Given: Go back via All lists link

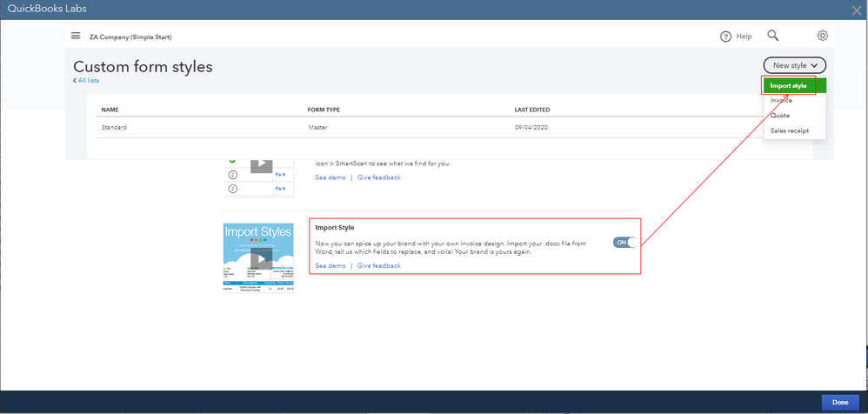Looking at the screenshot, I should pos(86,81).
